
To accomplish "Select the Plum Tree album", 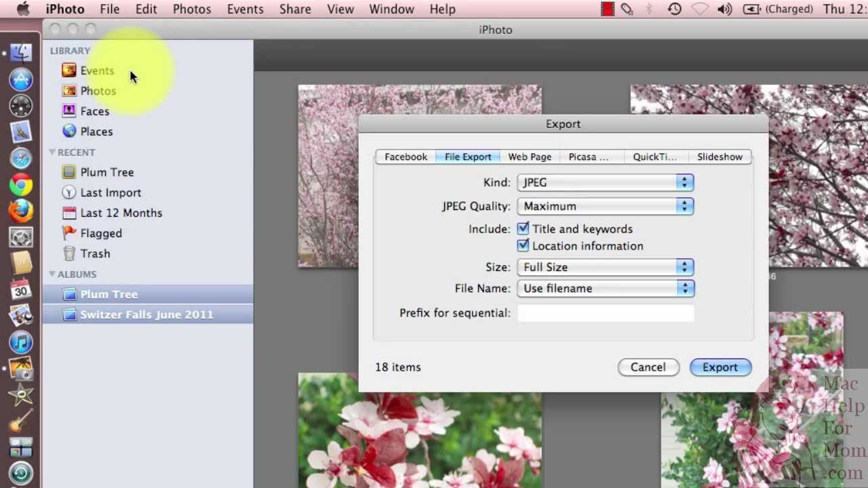I will (148, 294).
